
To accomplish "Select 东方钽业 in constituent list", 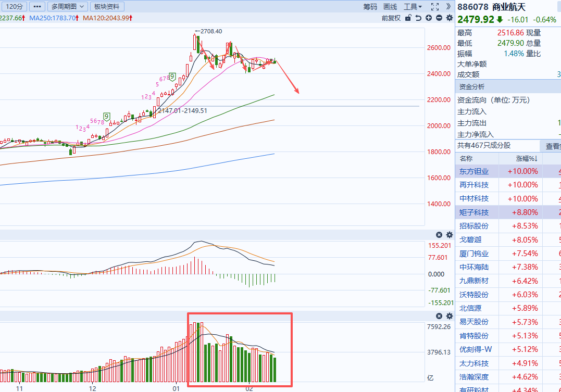I will pyautogui.click(x=474, y=171).
